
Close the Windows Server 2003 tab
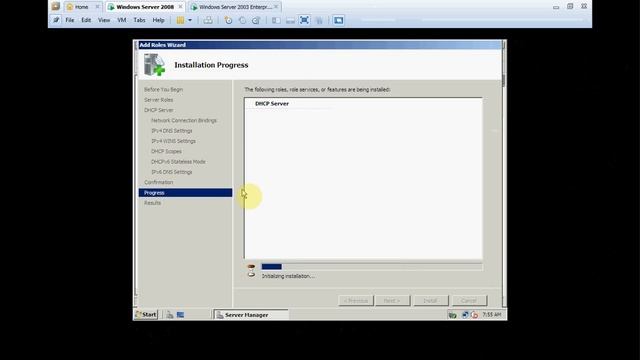(x=276, y=7)
